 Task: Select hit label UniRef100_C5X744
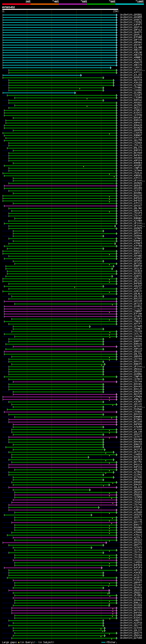[131, 382]
